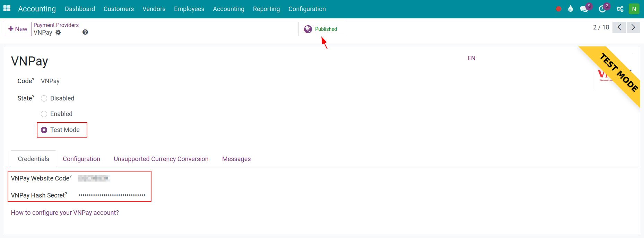Open the user avatar N menu

pyautogui.click(x=634, y=9)
